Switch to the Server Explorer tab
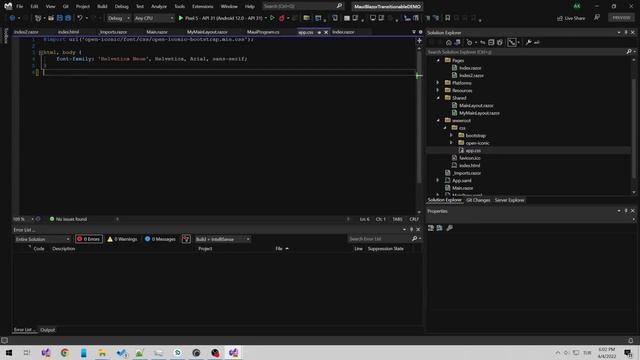The image size is (640, 360). (x=509, y=200)
